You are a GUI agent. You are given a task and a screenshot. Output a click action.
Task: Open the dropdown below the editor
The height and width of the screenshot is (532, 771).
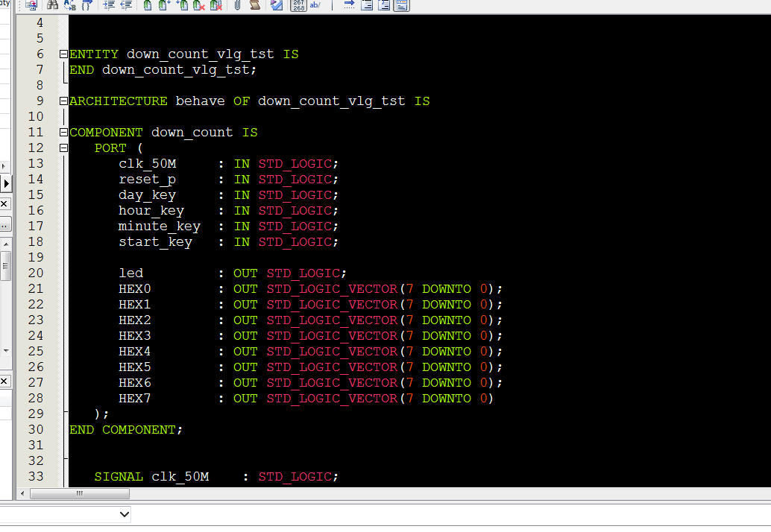125,514
